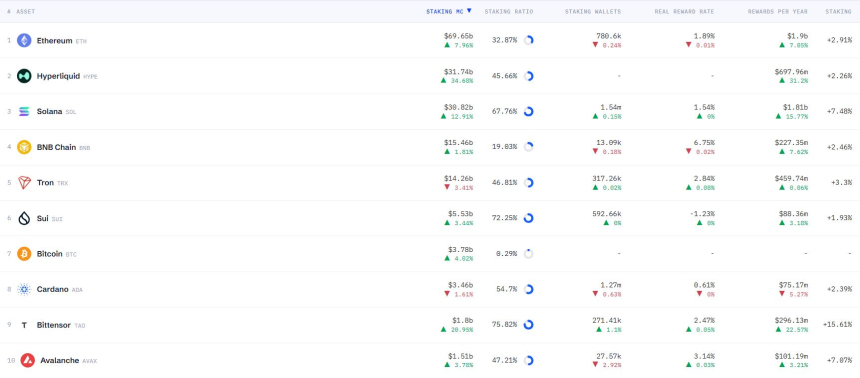Click Ethereum's 780.6k staking wallets value

click(x=609, y=36)
